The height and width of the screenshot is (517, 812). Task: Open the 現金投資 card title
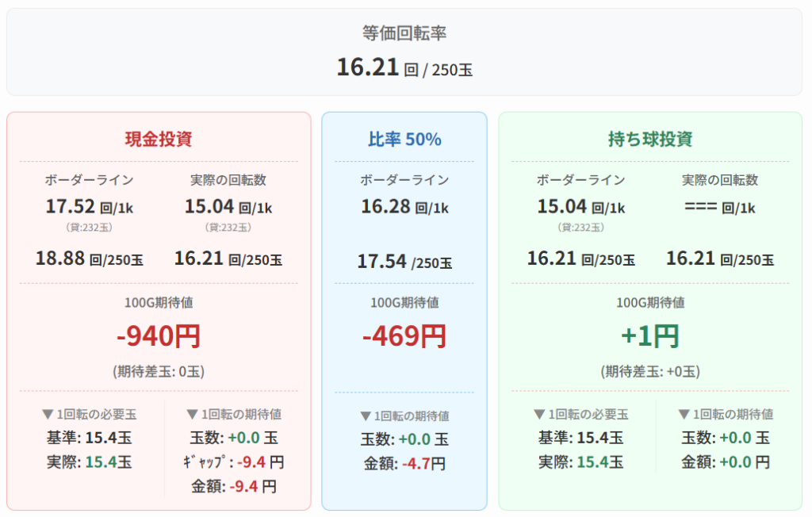click(x=159, y=139)
